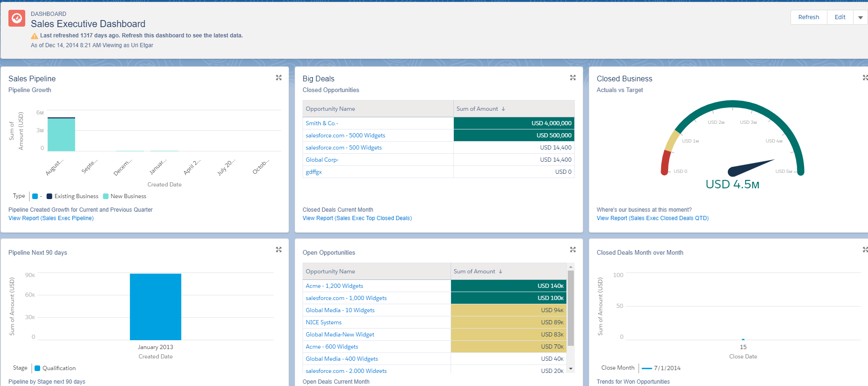Click the USD 83k amount cell
Screen dimensions: 868x386
(x=508, y=335)
